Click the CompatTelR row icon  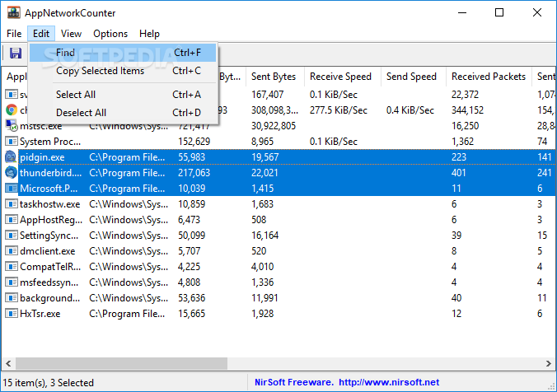(12, 266)
